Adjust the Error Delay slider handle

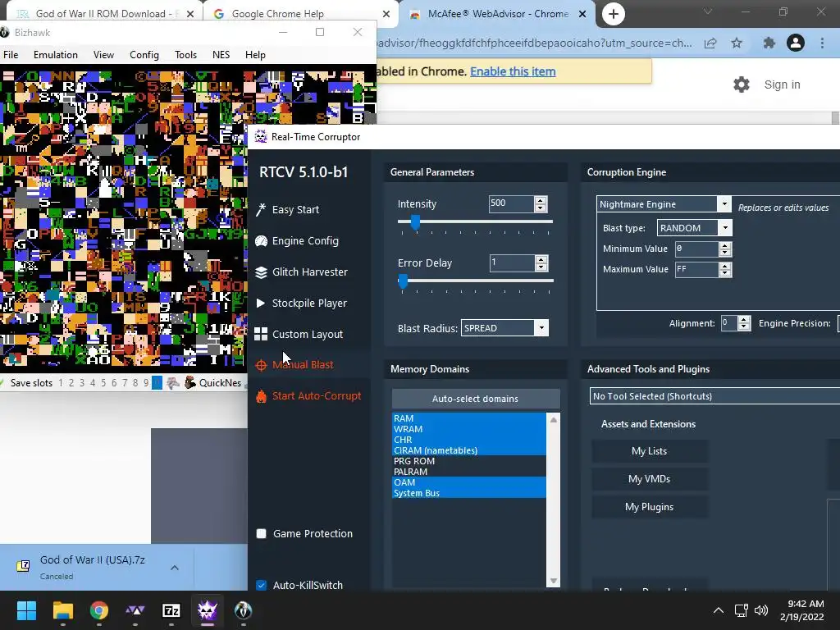[404, 281]
